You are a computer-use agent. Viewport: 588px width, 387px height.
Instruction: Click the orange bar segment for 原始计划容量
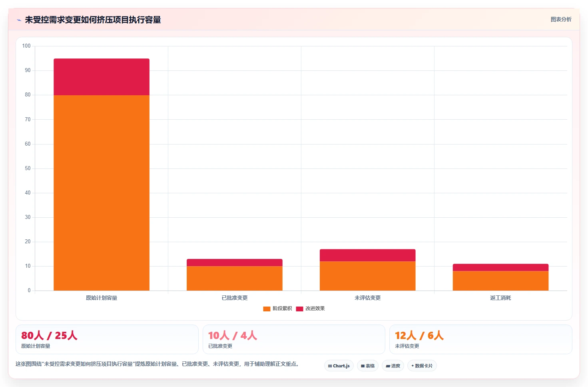pos(102,193)
